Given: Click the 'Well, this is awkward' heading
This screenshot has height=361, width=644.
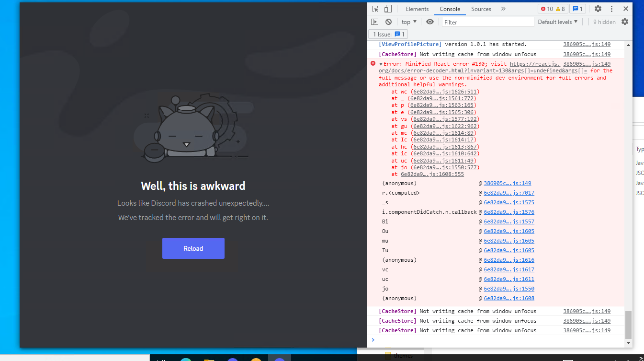Looking at the screenshot, I should click(193, 186).
